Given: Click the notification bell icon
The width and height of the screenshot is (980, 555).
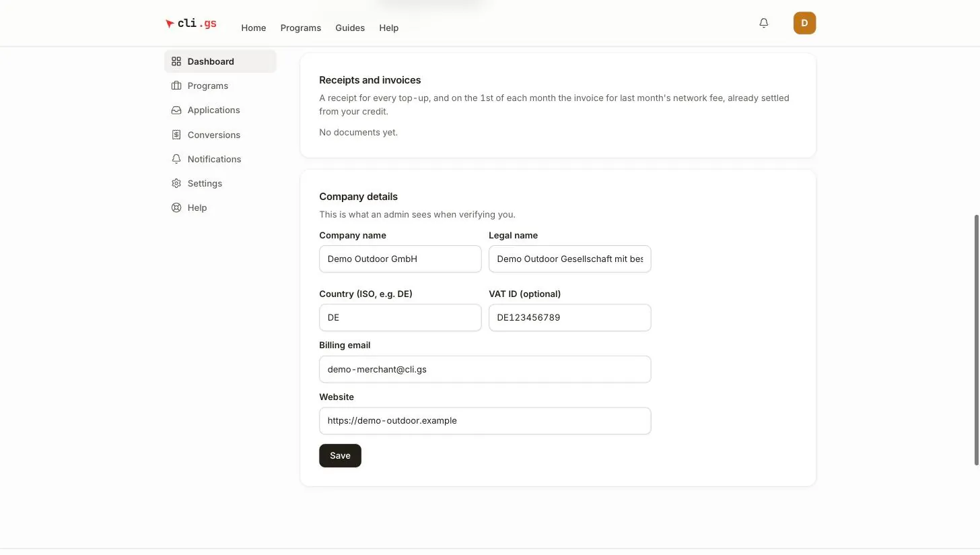Looking at the screenshot, I should click(763, 23).
